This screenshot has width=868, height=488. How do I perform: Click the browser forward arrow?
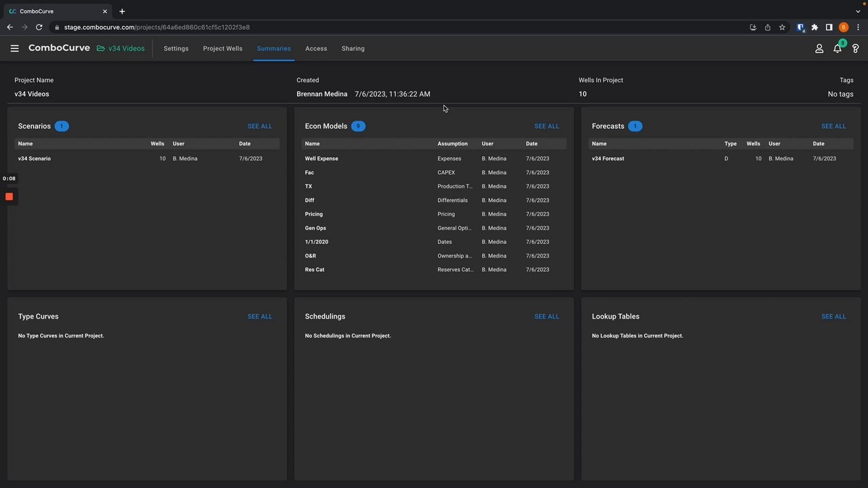(24, 27)
